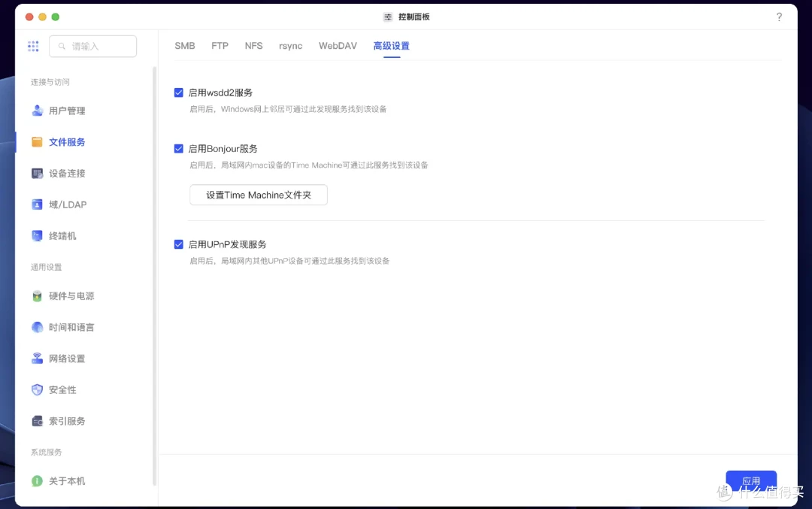This screenshot has height=509, width=812.
Task: Click the 索引服务 icon
Action: (38, 421)
